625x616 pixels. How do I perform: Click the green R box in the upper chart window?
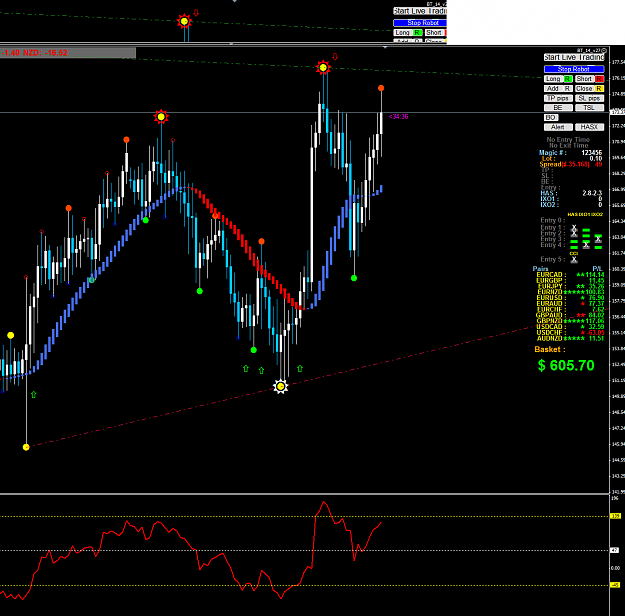point(417,33)
